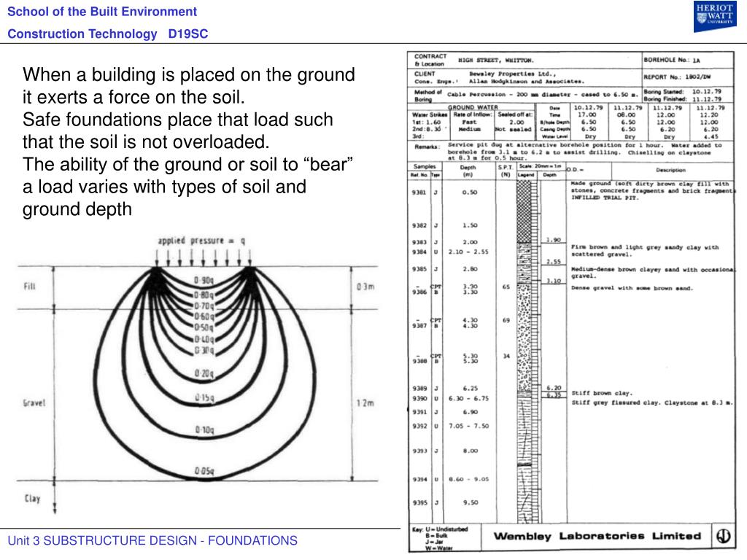Click the Heriot Watt University logo

coord(715,17)
